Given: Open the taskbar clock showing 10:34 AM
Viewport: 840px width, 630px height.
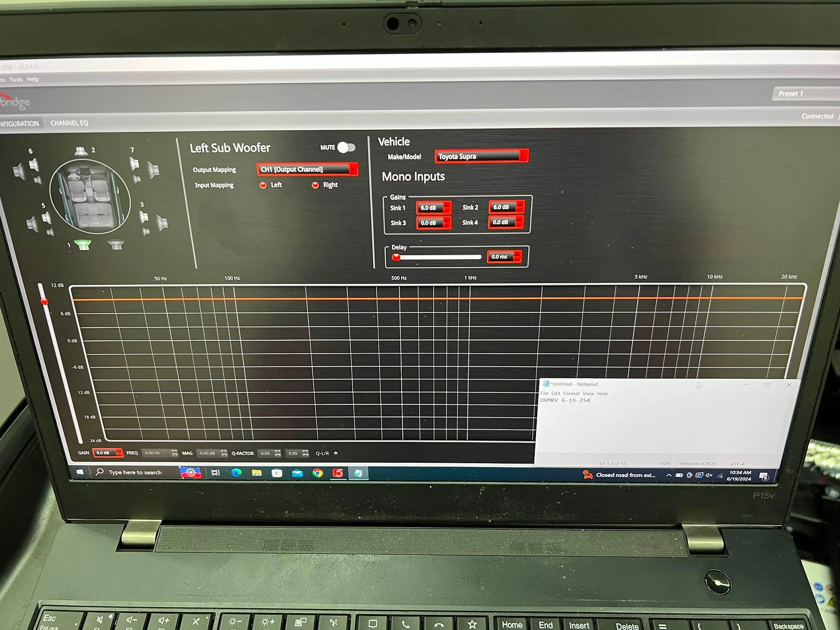Looking at the screenshot, I should point(740,476).
